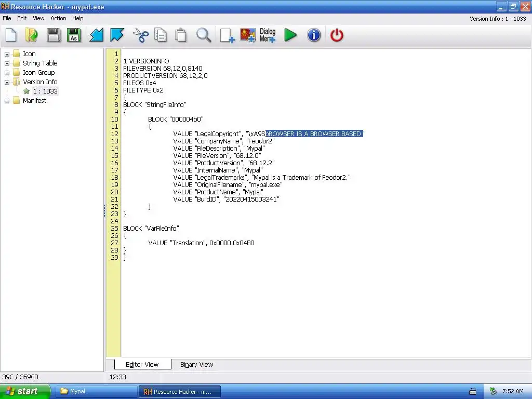Expand the String Table folder
Screen dimensions: 532x399
click(7, 63)
